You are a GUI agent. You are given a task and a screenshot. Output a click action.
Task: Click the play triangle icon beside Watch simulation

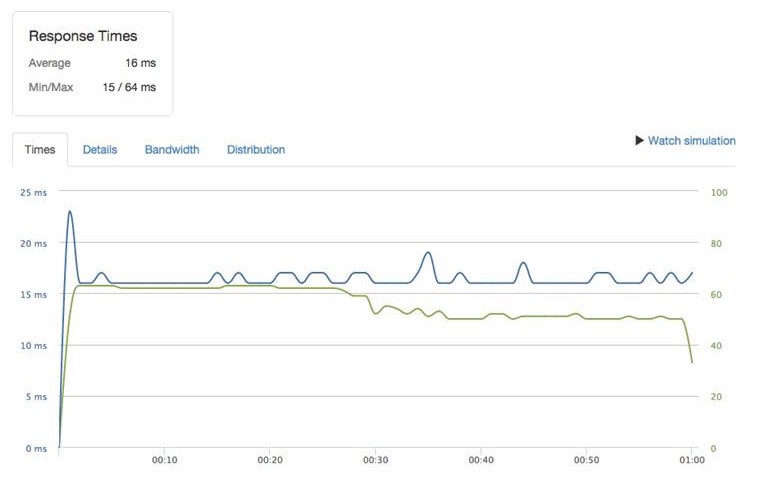tap(639, 140)
